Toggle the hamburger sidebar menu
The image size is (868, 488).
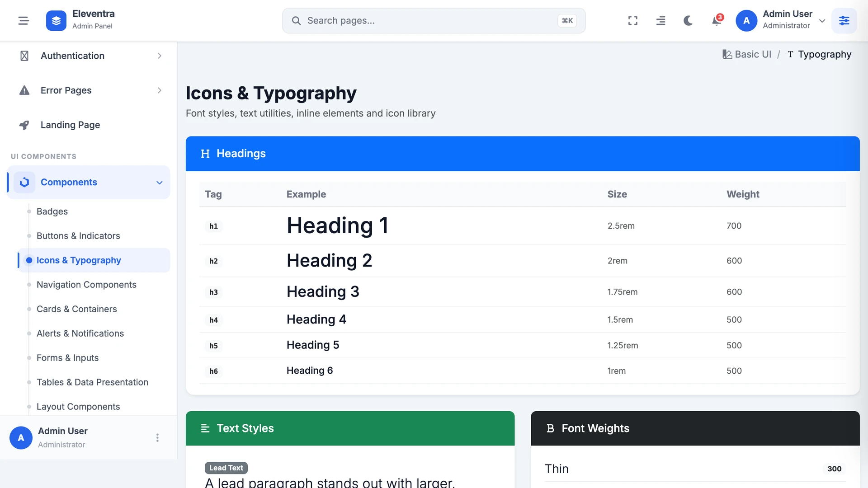24,20
